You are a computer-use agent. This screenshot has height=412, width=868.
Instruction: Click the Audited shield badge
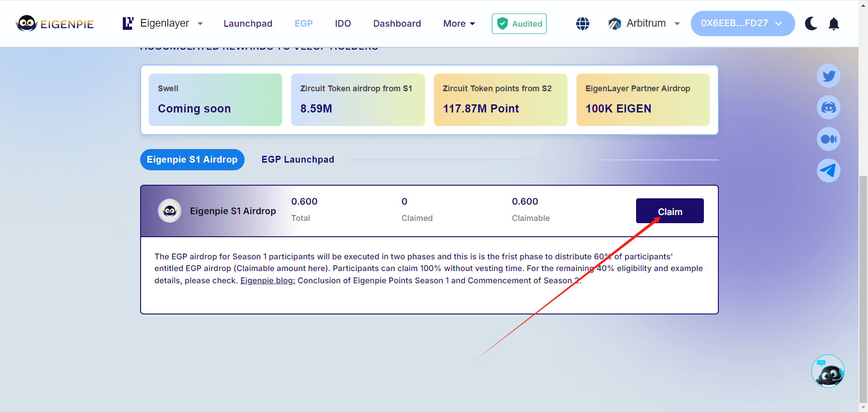coord(519,23)
